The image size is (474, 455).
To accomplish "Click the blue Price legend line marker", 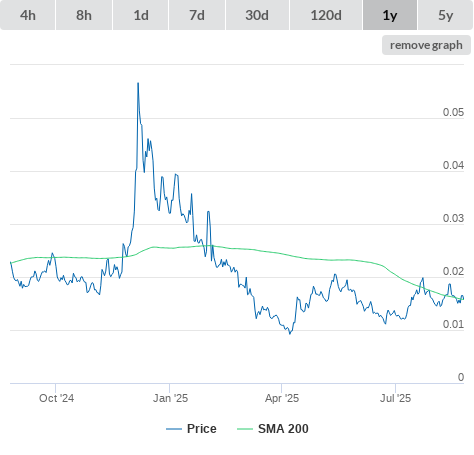I will pos(174,429).
